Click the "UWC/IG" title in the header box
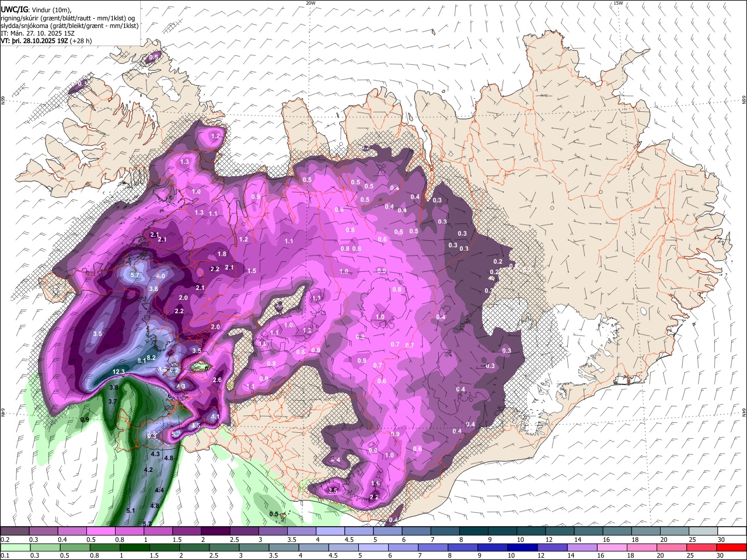This screenshot has height=560, width=747. click(15, 9)
